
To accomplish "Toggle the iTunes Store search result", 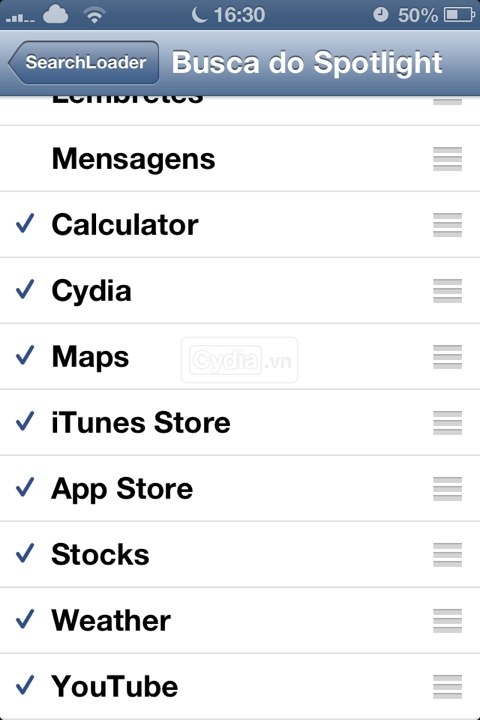I will 240,422.
